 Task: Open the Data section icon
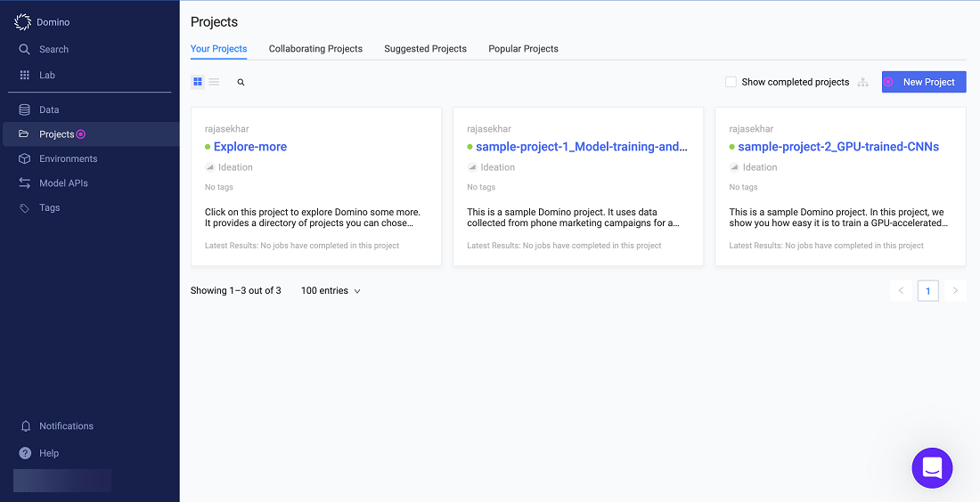tap(24, 109)
